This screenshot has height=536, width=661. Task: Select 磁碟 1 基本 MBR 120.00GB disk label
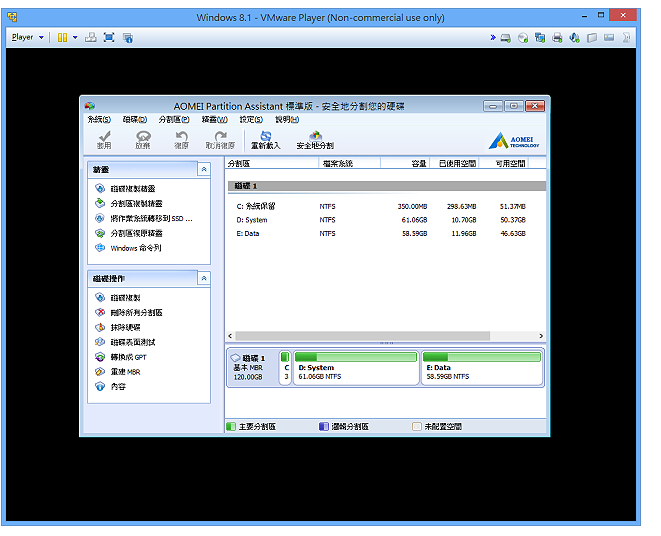[252, 368]
